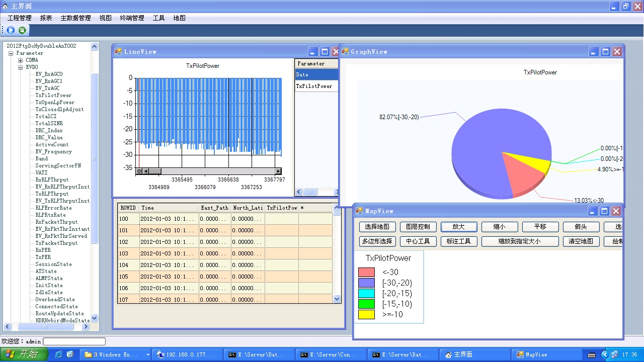The width and height of the screenshot is (644, 362).
Task: Select the Date row in Parameter list
Action: [x=316, y=74]
